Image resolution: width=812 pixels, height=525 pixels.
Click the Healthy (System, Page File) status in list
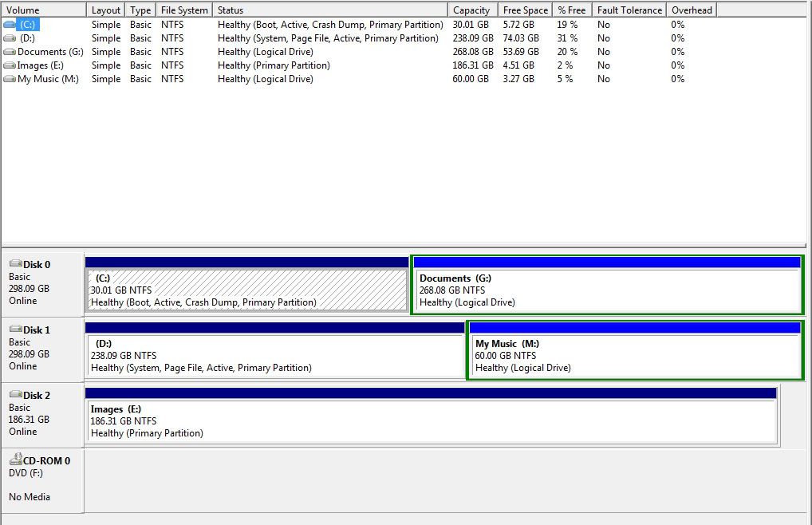click(x=328, y=37)
